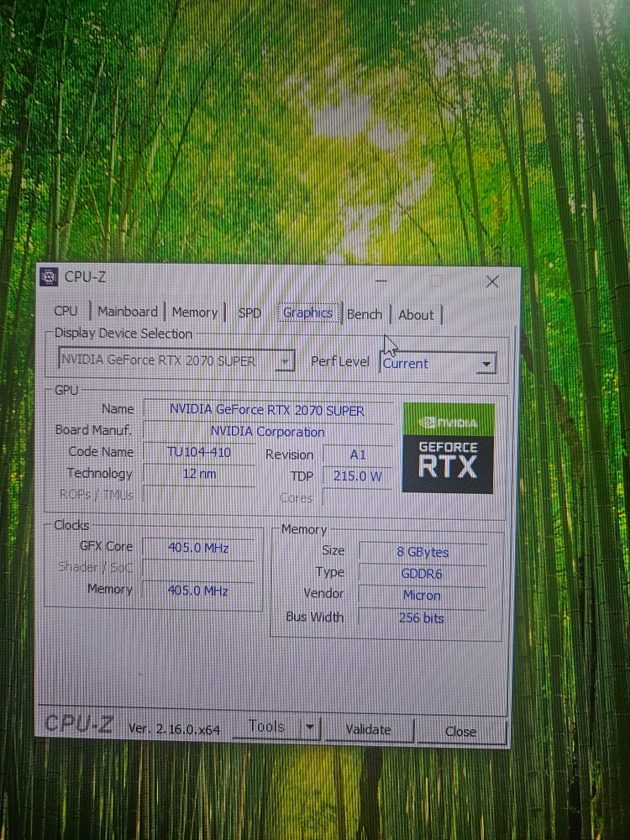Image resolution: width=630 pixels, height=840 pixels.
Task: Click the empty Cores field
Action: tap(357, 498)
